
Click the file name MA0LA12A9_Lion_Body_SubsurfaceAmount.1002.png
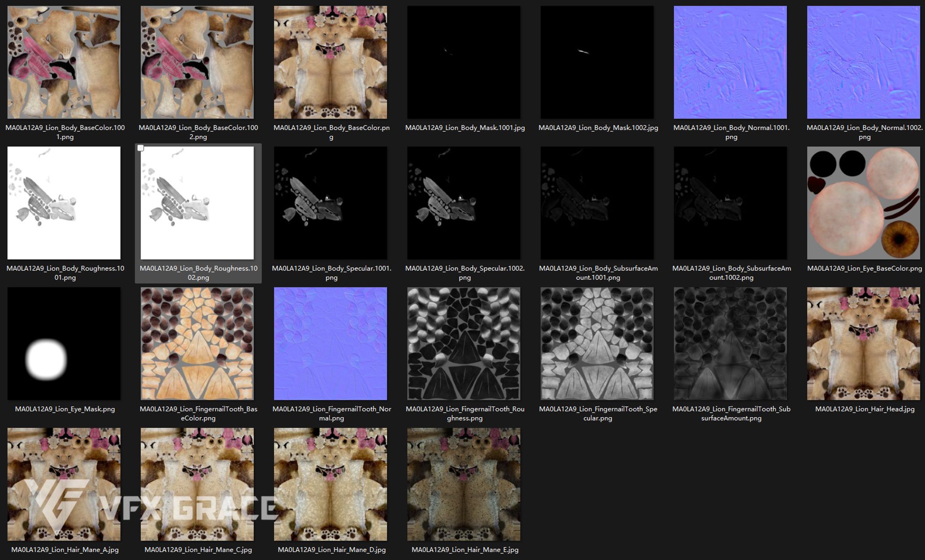[731, 273]
